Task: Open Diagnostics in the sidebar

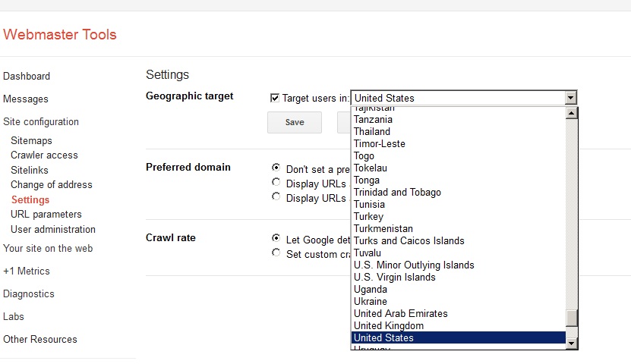Action: tap(29, 293)
